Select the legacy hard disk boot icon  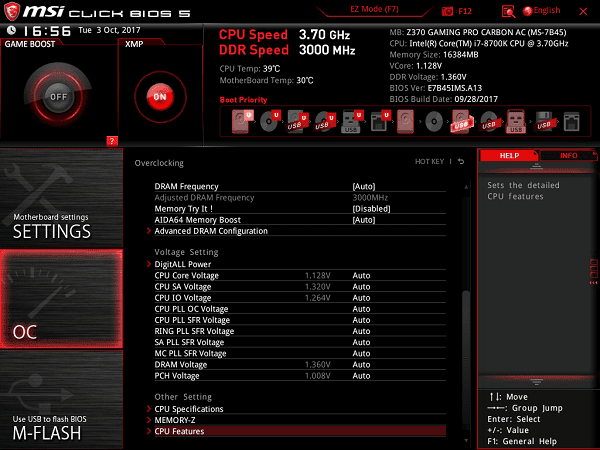[x=406, y=122]
